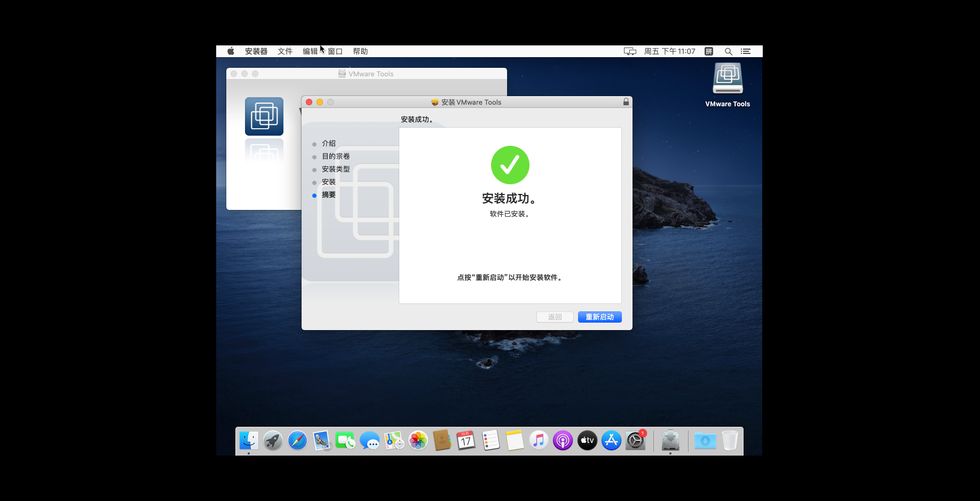Open Mail stamp icon in Dock

pyautogui.click(x=322, y=441)
